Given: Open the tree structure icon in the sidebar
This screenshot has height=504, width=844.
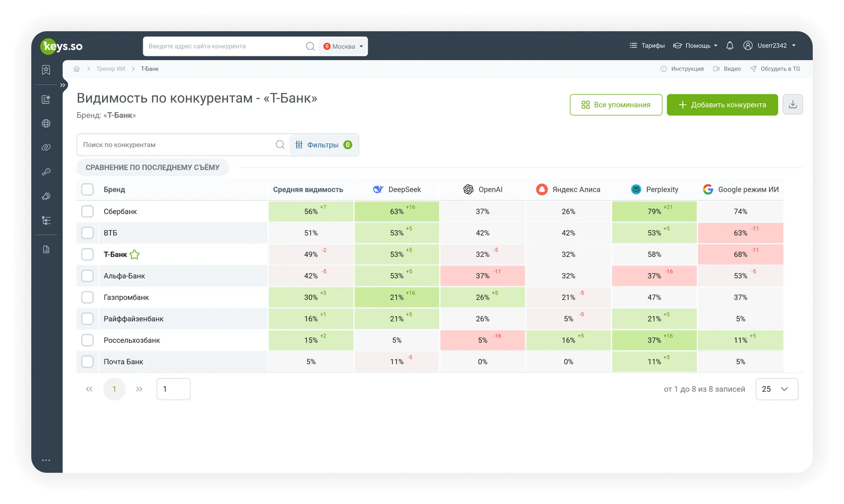Looking at the screenshot, I should [46, 221].
